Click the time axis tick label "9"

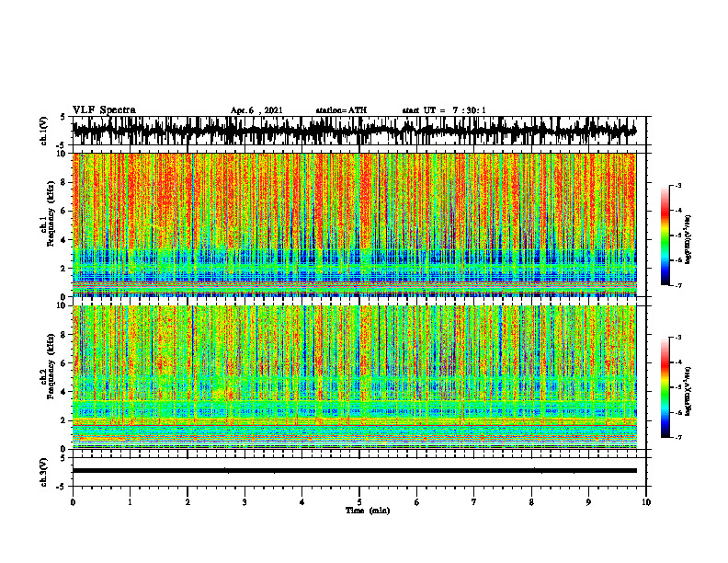point(588,502)
